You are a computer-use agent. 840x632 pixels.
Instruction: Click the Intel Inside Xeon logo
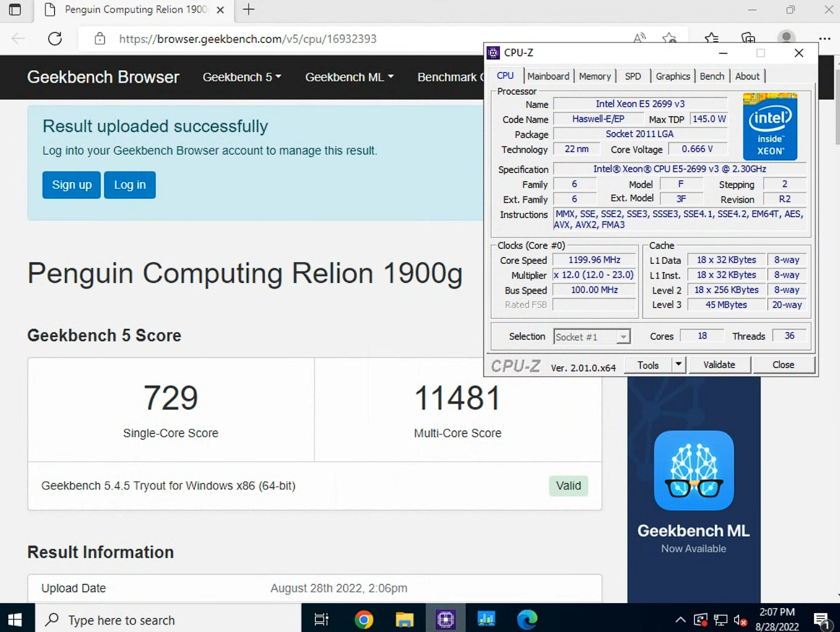point(770,126)
